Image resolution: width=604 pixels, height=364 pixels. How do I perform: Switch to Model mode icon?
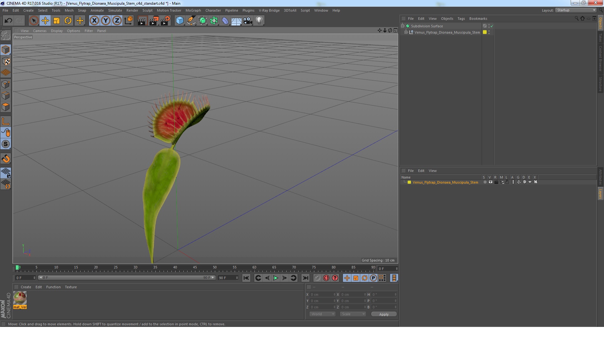6,50
